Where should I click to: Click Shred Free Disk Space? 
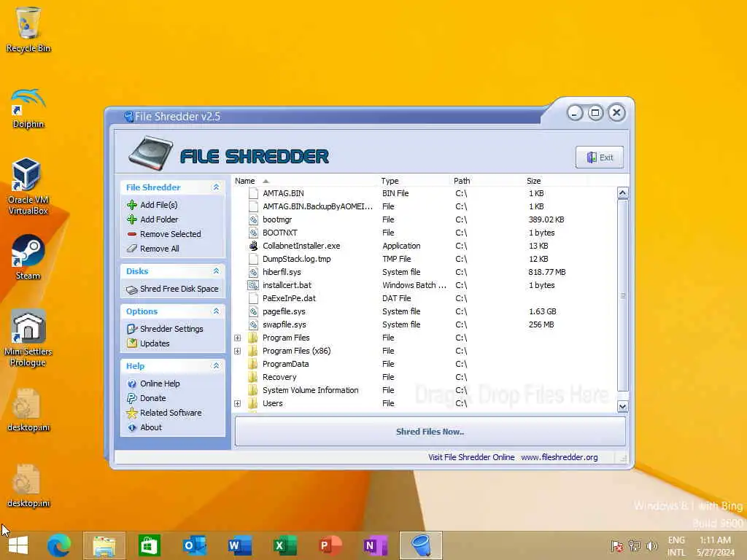179,289
